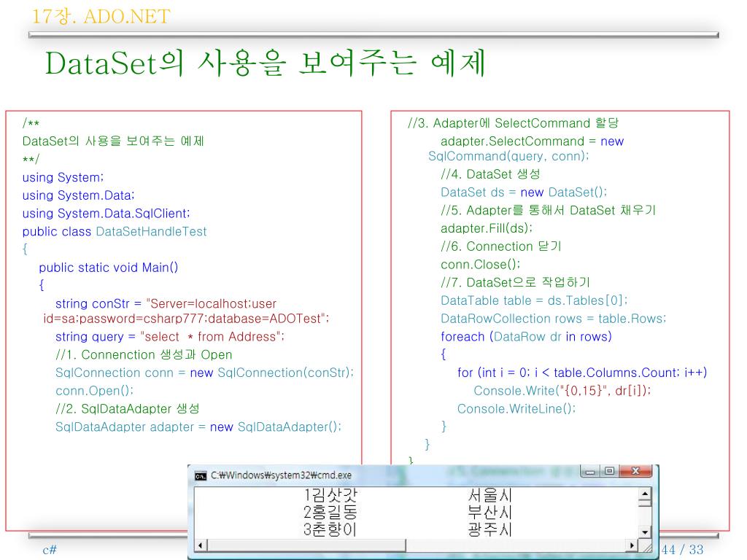Click the output row '1김삿갓'
Viewport: 747px width, 560px height.
(330, 495)
